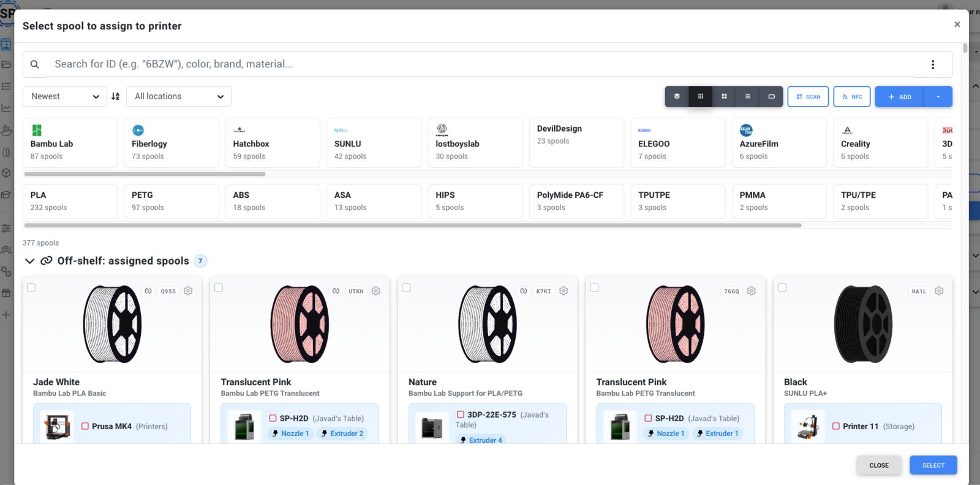Click the materials horizontal scrollbar

coord(413,225)
